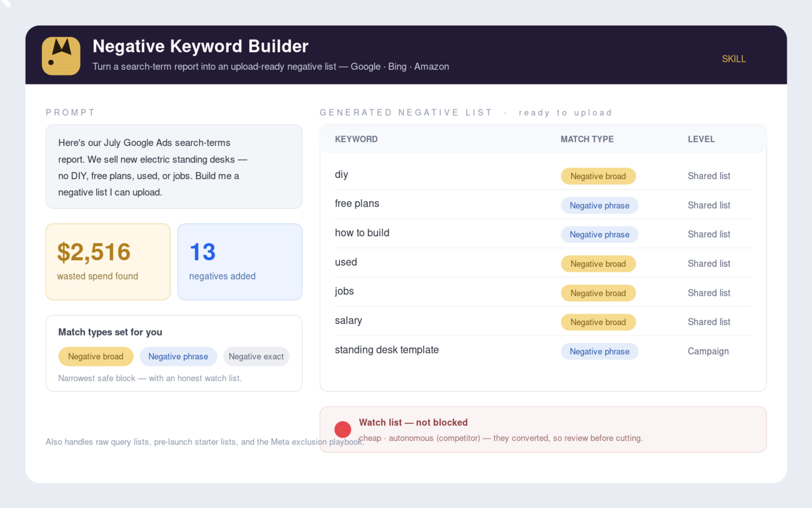Click the watch list detail text about cheap/autonomous
The image size is (812, 508).
coord(501,438)
